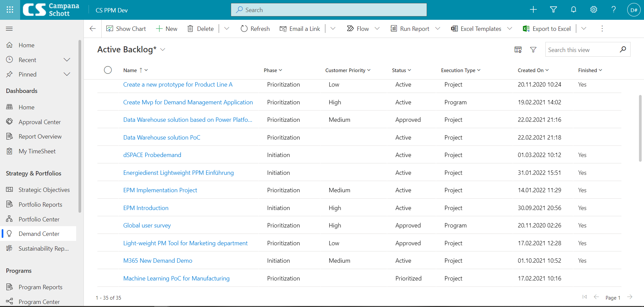Viewport: 644px width, 307px height.
Task: Create a New record
Action: coord(167,29)
